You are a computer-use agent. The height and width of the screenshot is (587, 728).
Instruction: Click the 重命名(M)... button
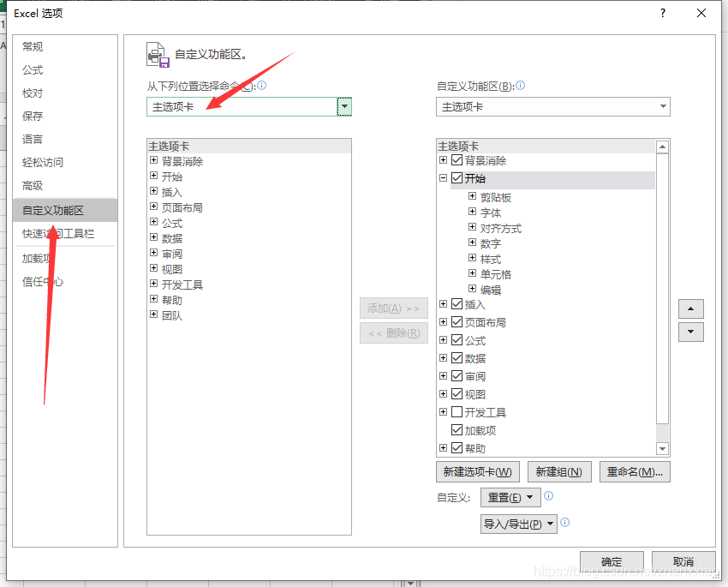pos(635,472)
